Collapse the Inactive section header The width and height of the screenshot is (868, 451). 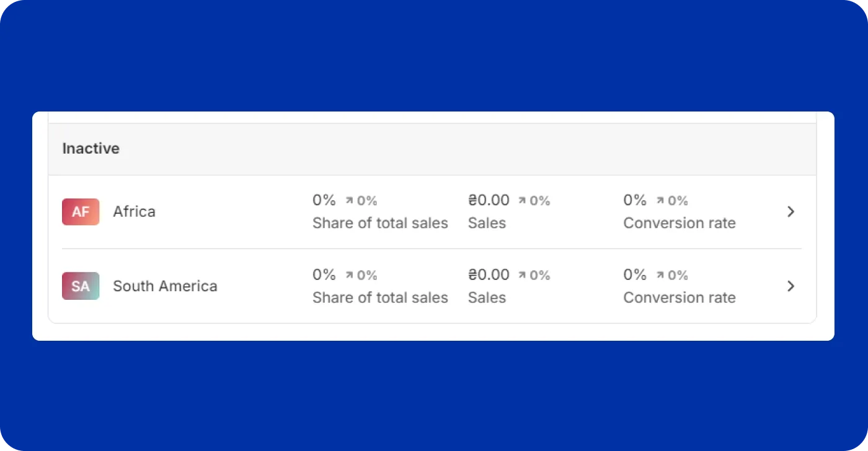(x=91, y=148)
